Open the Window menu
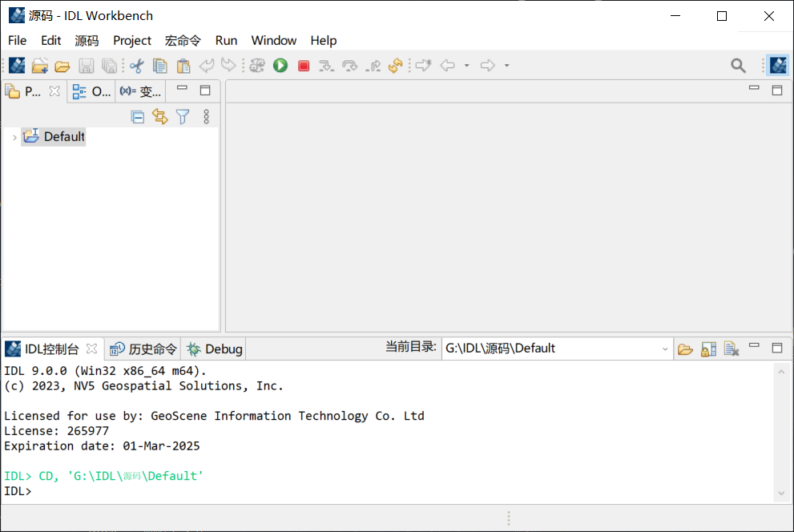Screen dimensions: 794x532 [273, 40]
